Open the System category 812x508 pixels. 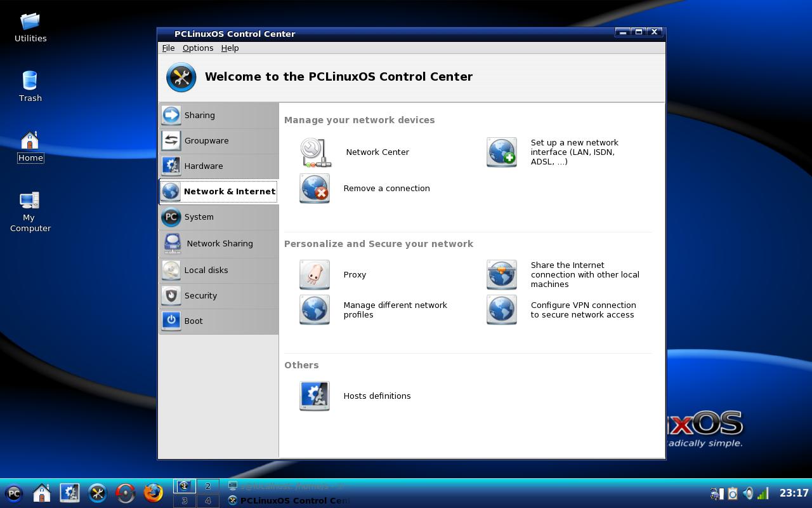218,217
